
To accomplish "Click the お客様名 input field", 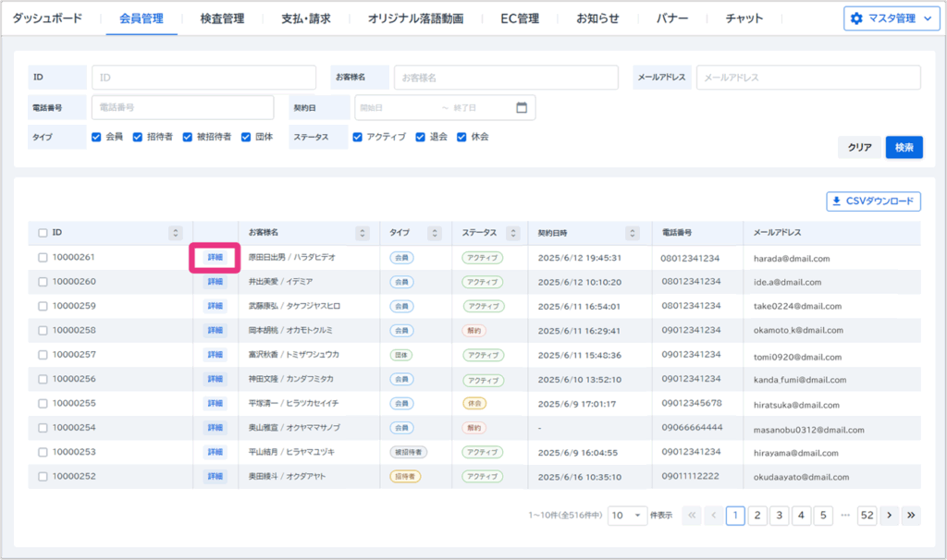I will pyautogui.click(x=506, y=78).
